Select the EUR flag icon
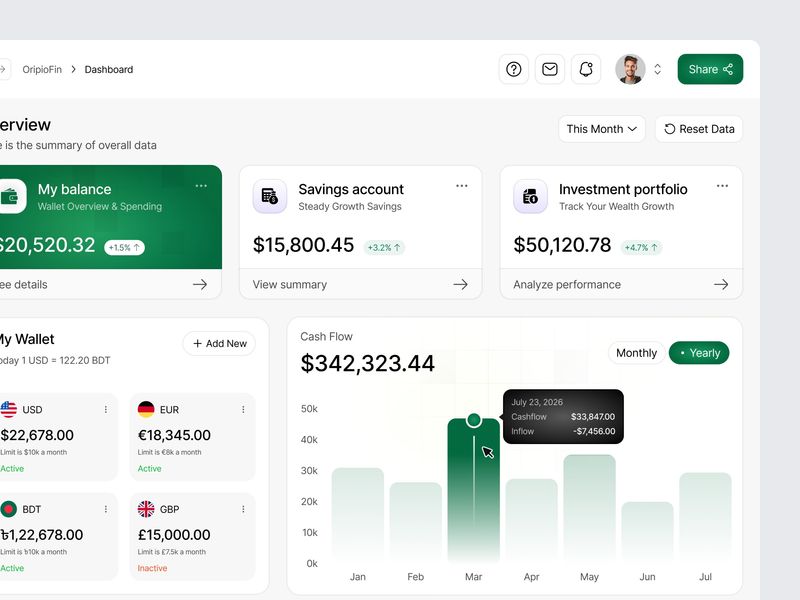The height and width of the screenshot is (600, 800). 146,409
